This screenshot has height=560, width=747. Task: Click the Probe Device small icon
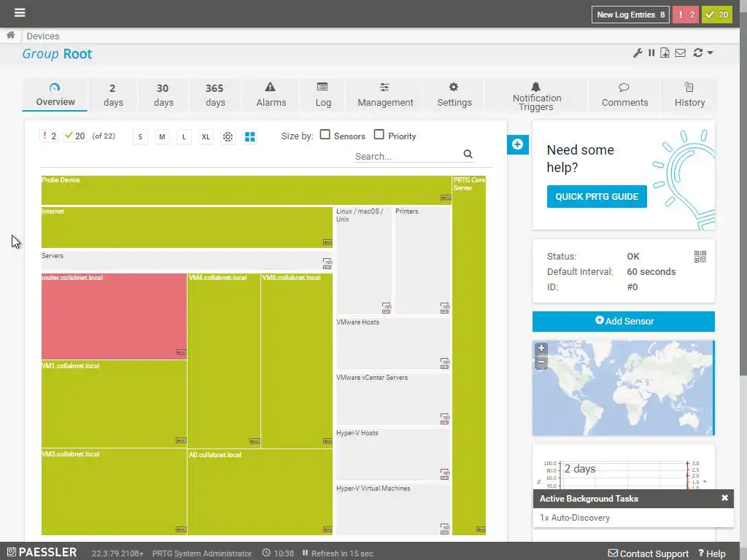click(446, 198)
